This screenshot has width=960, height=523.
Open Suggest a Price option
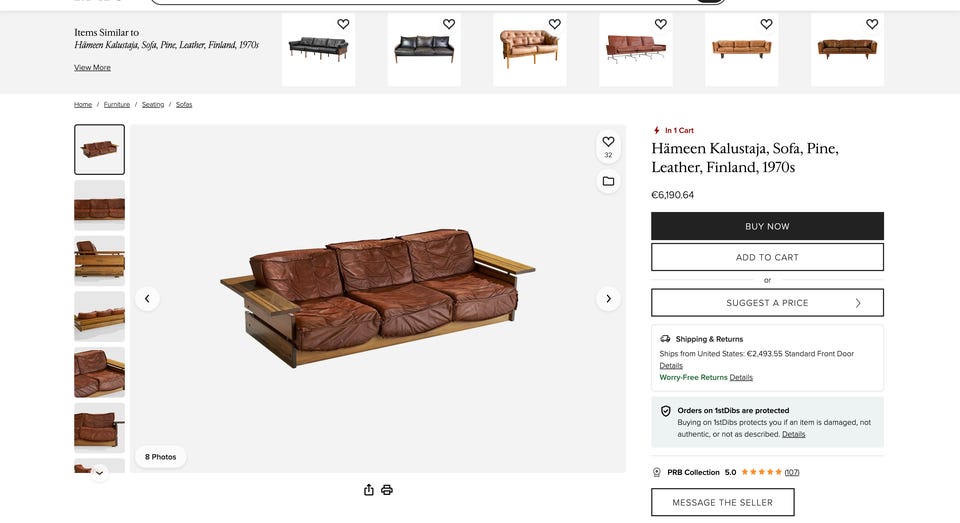767,303
